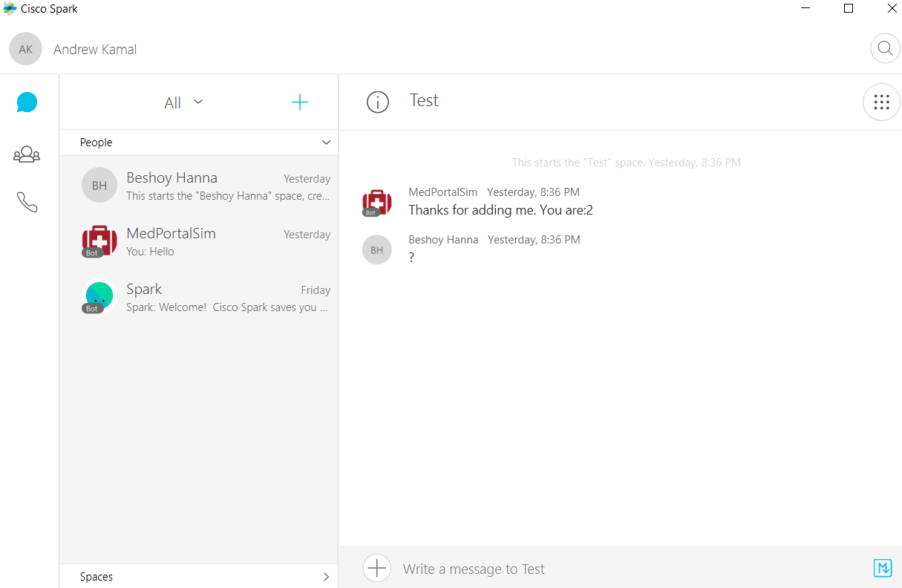
Task: Click the Test space title
Action: tap(424, 100)
